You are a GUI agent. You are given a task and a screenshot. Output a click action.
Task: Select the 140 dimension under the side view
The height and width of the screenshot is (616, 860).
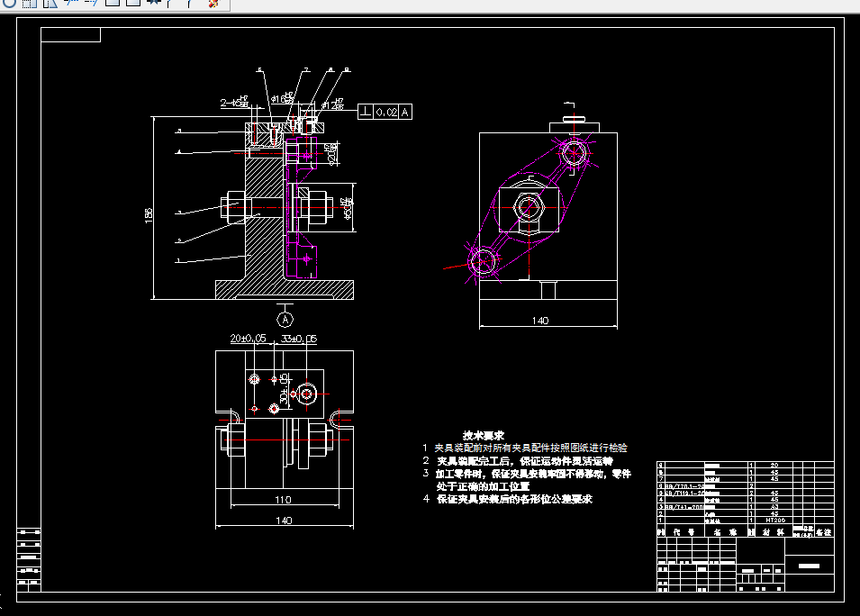(x=540, y=321)
